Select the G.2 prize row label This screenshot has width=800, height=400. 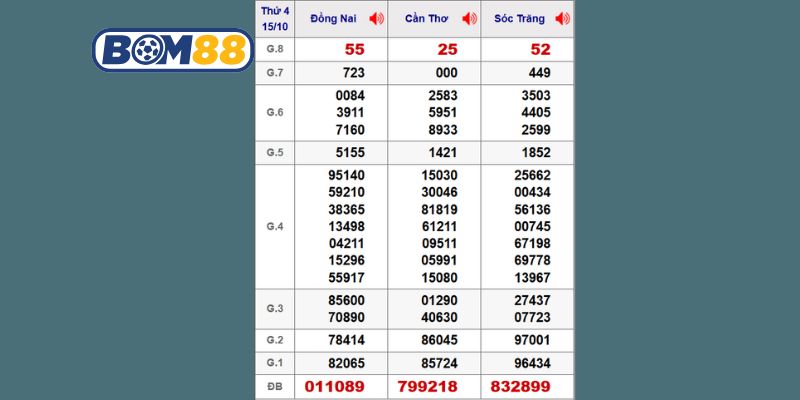[275, 340]
